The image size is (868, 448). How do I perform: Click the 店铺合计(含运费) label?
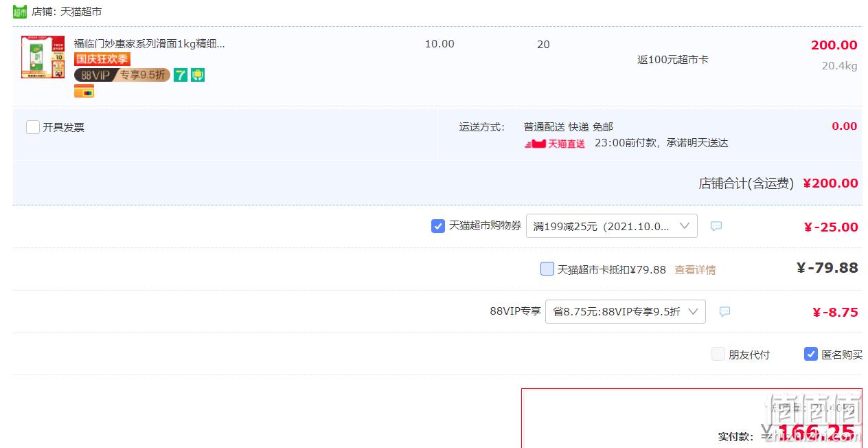click(746, 183)
